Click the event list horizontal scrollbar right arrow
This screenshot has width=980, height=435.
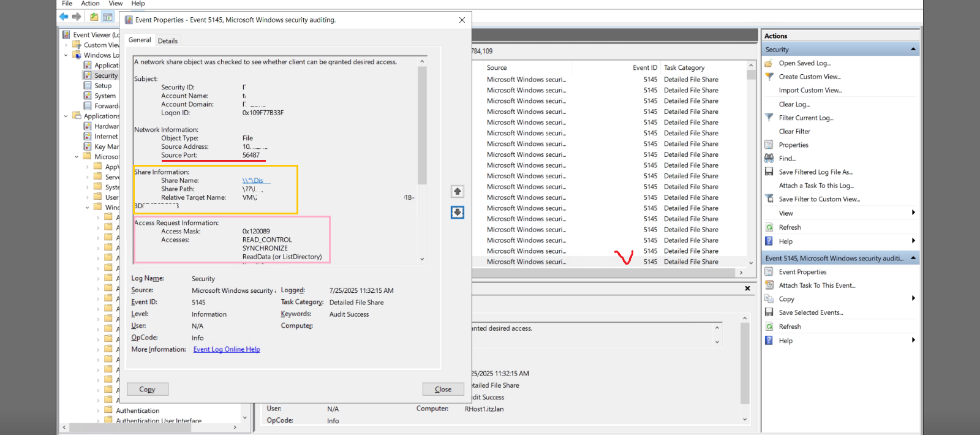(x=741, y=273)
